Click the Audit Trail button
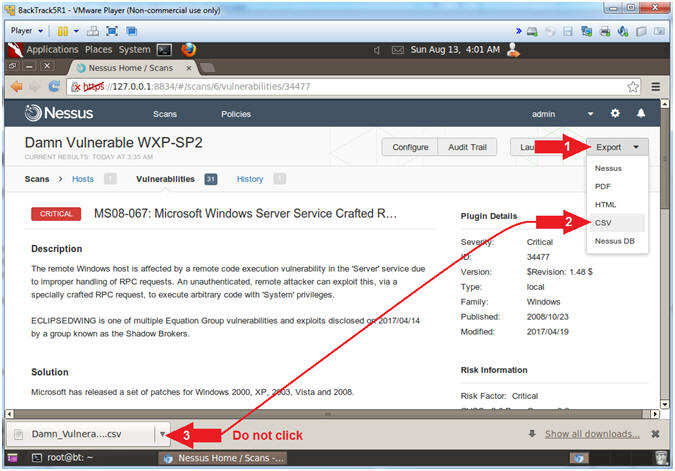Image resolution: width=675 pixels, height=471 pixels. click(x=467, y=147)
